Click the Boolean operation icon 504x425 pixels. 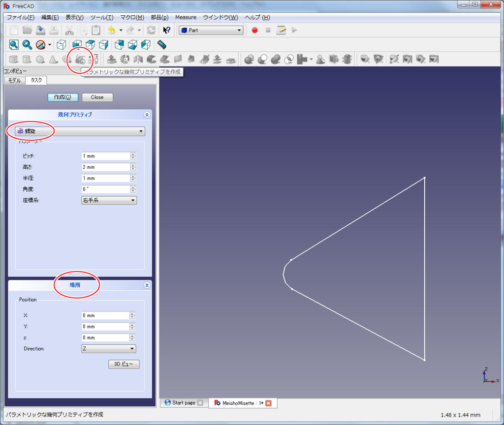[x=249, y=59]
